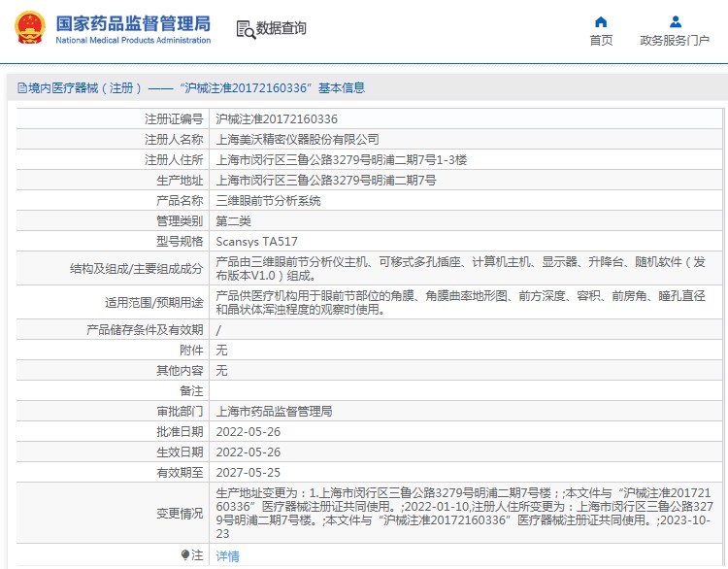Image resolution: width=728 pixels, height=569 pixels.
Task: Click the slash value for storage conditions
Action: (218, 330)
